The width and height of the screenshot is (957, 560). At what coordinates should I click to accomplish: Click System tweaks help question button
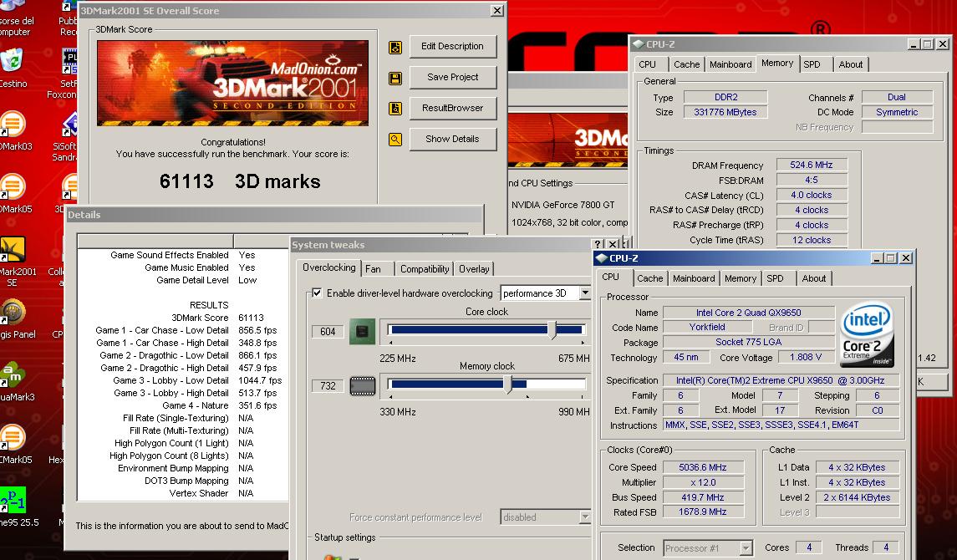click(598, 245)
